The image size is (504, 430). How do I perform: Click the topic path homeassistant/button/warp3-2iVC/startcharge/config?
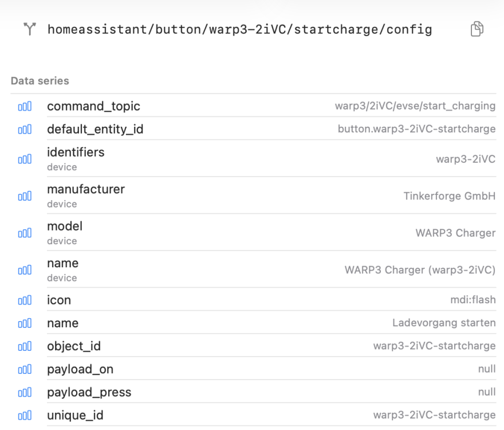[x=240, y=29]
